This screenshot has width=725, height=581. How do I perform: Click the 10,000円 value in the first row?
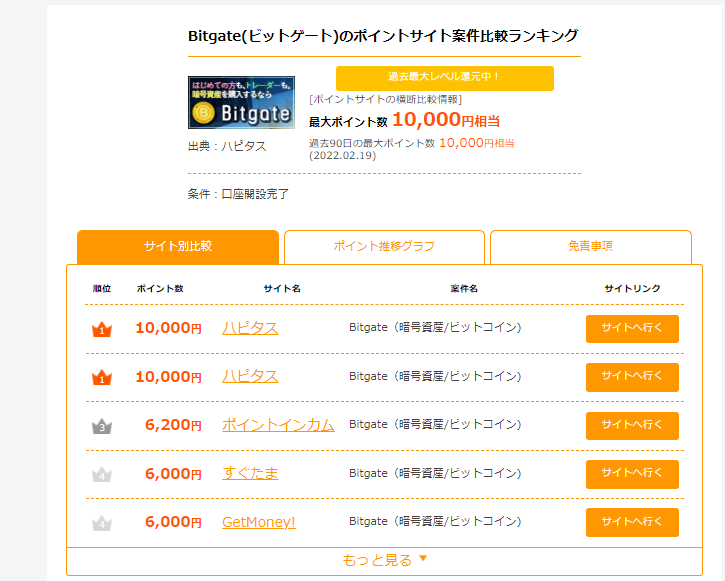tap(169, 328)
